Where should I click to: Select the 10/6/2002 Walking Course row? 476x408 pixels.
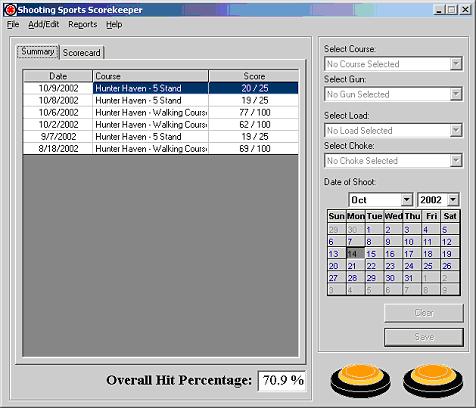click(161, 112)
